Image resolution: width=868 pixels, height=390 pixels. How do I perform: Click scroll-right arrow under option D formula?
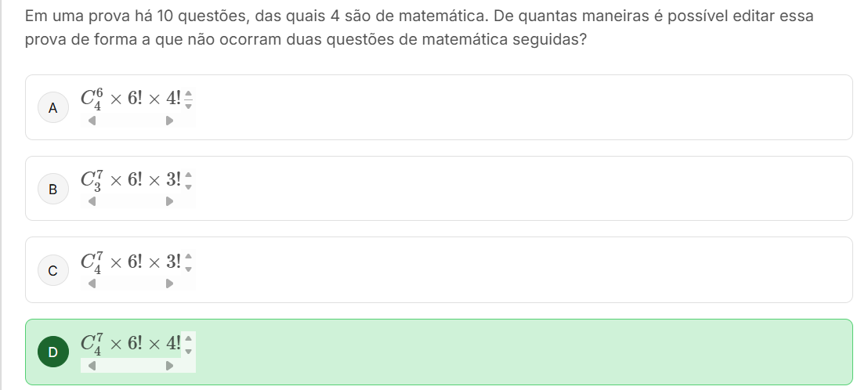click(169, 365)
